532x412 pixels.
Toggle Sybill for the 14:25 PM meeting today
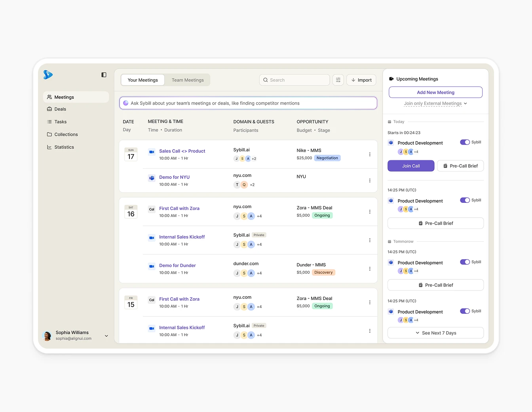point(465,200)
